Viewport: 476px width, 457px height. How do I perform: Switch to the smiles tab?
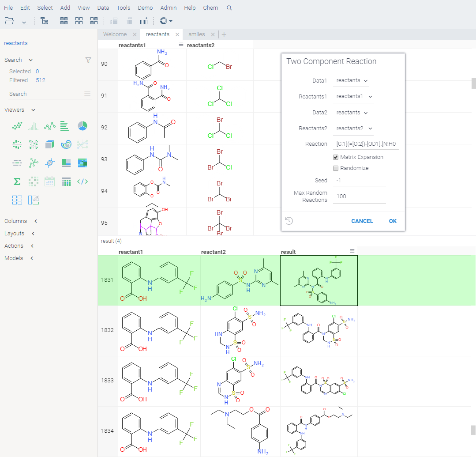coord(197,34)
